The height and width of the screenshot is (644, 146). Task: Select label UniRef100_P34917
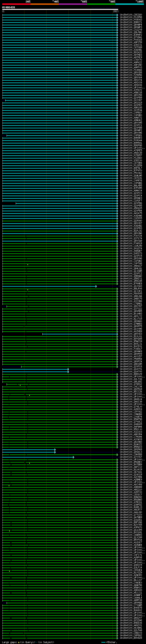pyautogui.click(x=131, y=349)
